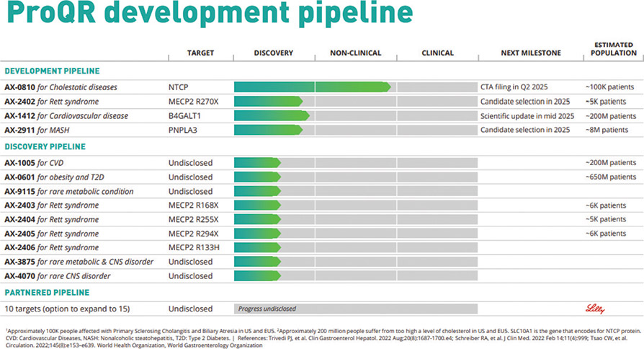Viewport: 644px width, 349px height.
Task: Select 'AX-2911 for MASH' row label
Action: (x=37, y=131)
